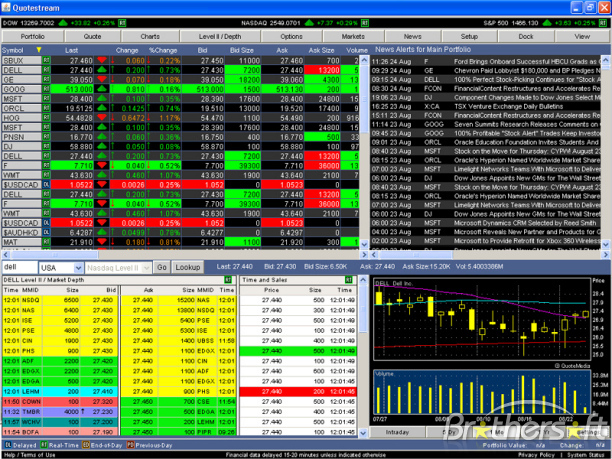The image size is (612, 459).
Task: Click the Lookup button
Action: pyautogui.click(x=187, y=268)
